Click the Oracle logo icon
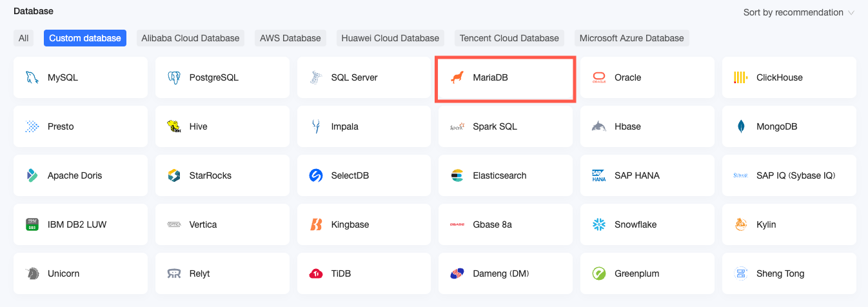The height and width of the screenshot is (307, 868). (x=599, y=77)
